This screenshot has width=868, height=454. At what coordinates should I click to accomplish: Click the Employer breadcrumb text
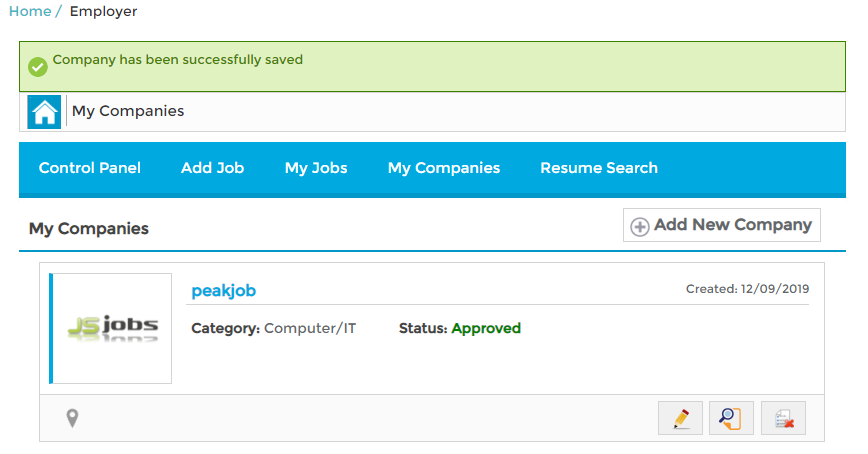[103, 12]
